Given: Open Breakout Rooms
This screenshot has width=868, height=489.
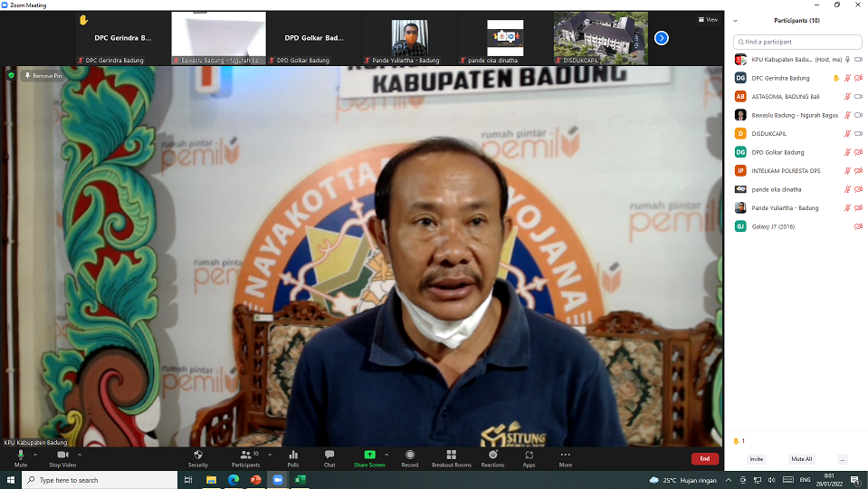Looking at the screenshot, I should [x=451, y=457].
